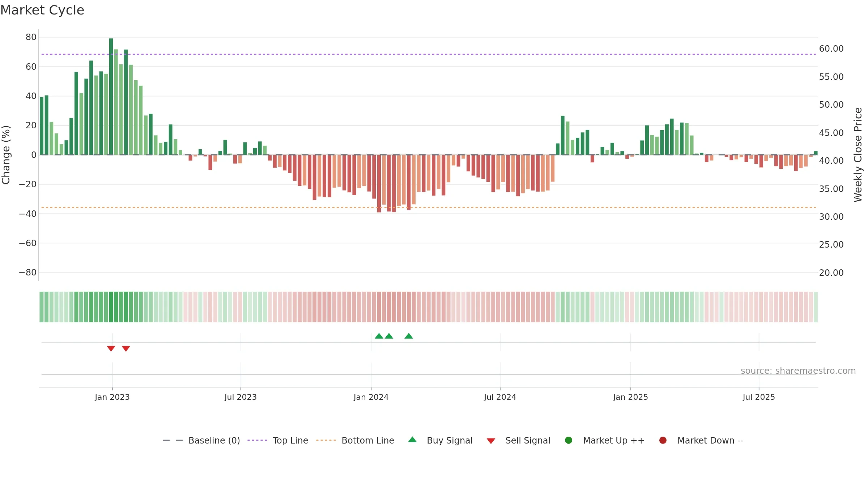Click the orange dotted Bottom Line
868x488 pixels.
click(x=429, y=207)
